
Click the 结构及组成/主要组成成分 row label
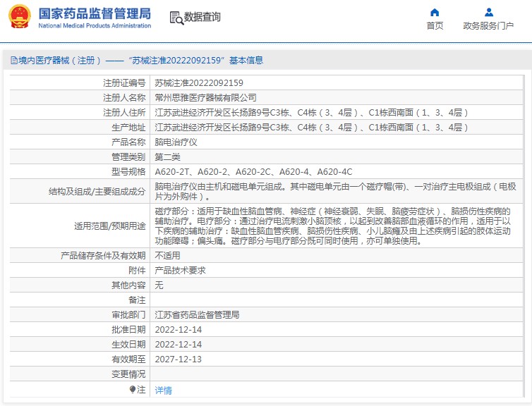(97, 192)
